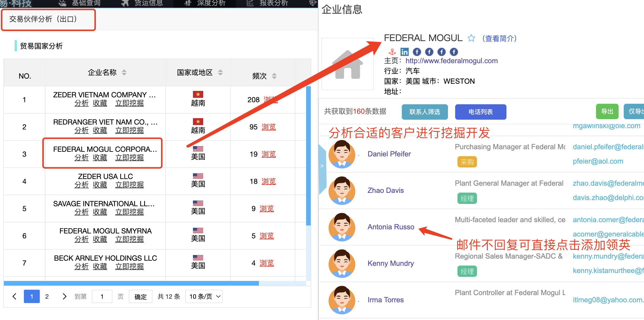This screenshot has width=644, height=320.
Task: Click the vertical table scrollbar
Action: (x=308, y=156)
